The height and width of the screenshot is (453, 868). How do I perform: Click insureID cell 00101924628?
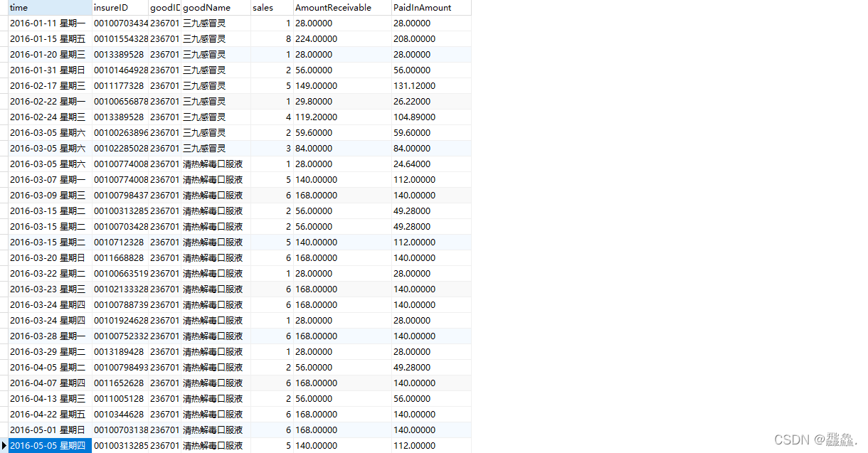click(121, 321)
